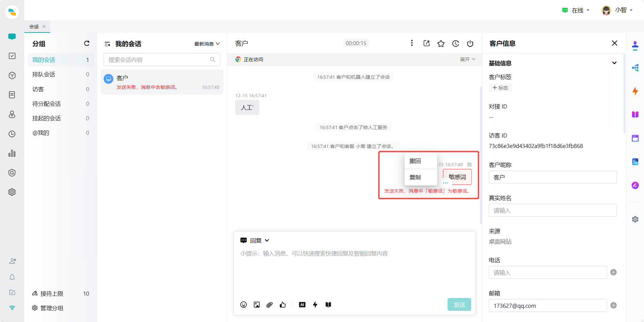Screen dimensions: 644x322
Task: Click the emoji smiley icon in reply toolbar
Action: pyautogui.click(x=243, y=305)
